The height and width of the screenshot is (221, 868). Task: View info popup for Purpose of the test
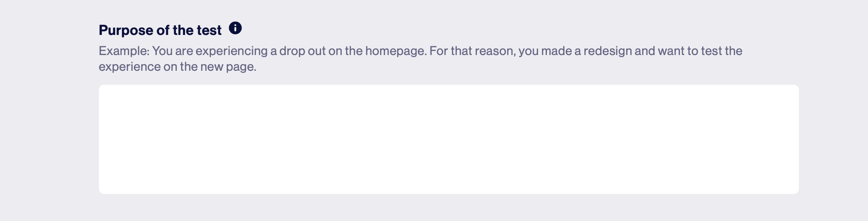point(235,28)
